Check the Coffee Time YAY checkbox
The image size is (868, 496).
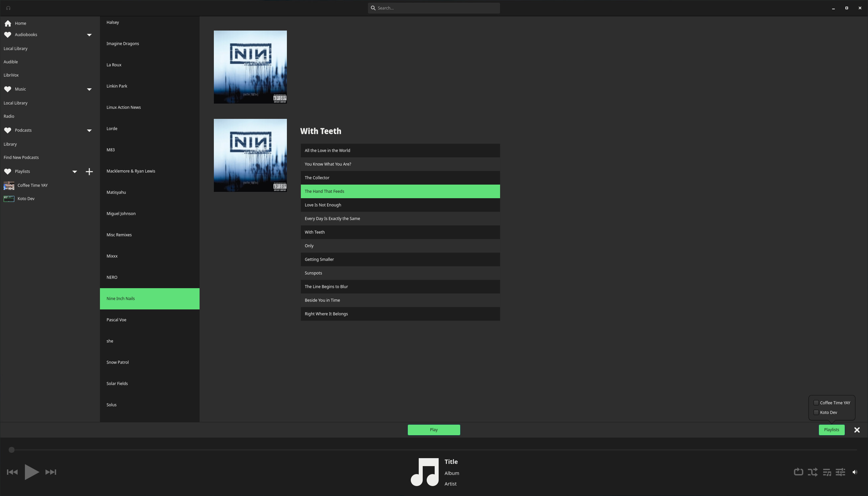pyautogui.click(x=816, y=403)
